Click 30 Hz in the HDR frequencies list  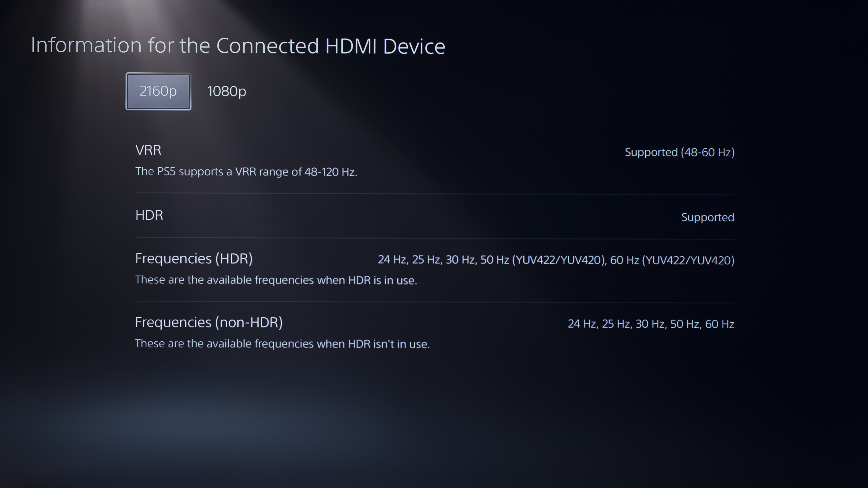[460, 260]
